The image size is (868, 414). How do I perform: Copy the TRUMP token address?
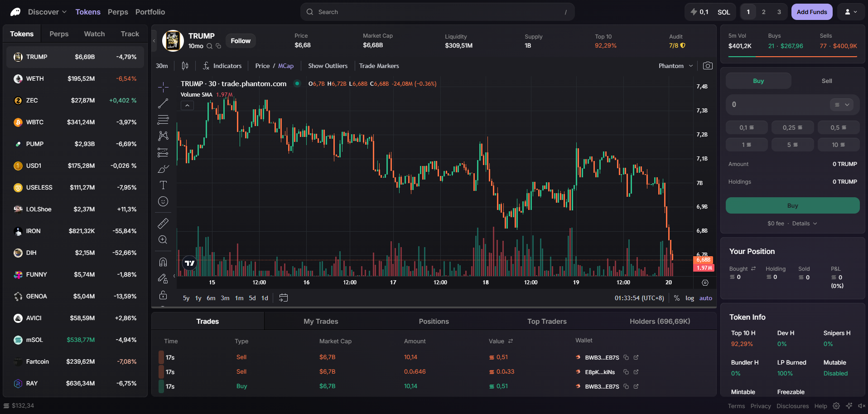pos(218,46)
